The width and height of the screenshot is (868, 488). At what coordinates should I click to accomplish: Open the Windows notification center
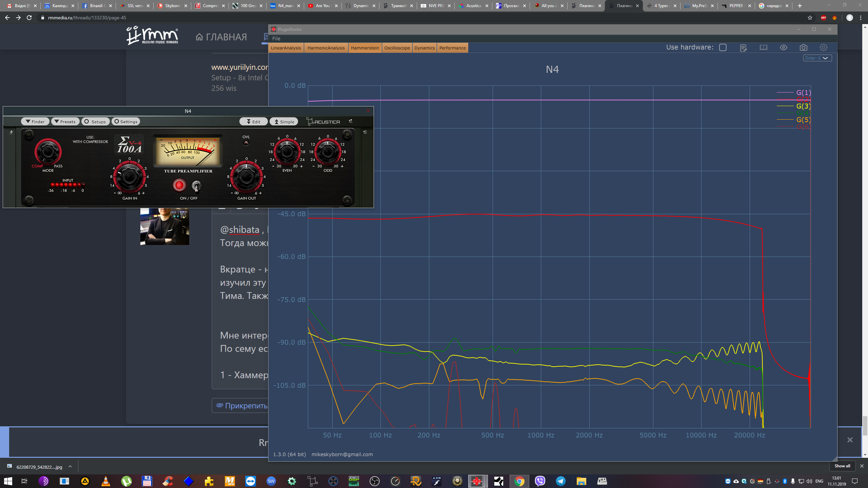(x=855, y=481)
